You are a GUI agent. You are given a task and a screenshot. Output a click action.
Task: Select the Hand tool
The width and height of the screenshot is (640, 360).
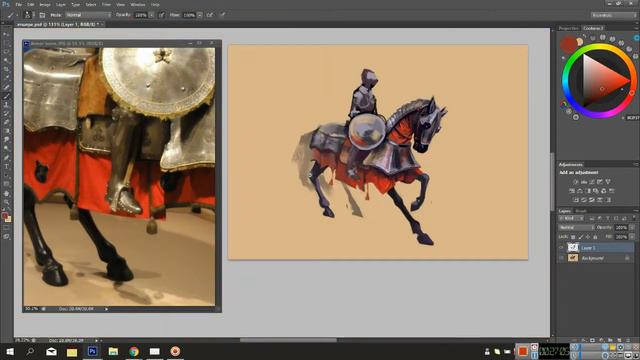coord(6,193)
